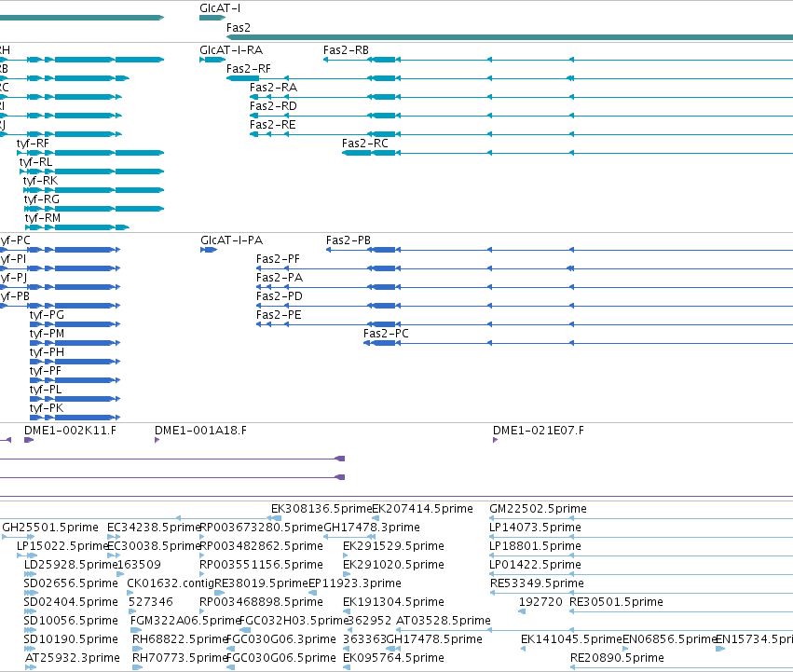
Task: Click the tyf-RL transcript label
Action: point(36,162)
